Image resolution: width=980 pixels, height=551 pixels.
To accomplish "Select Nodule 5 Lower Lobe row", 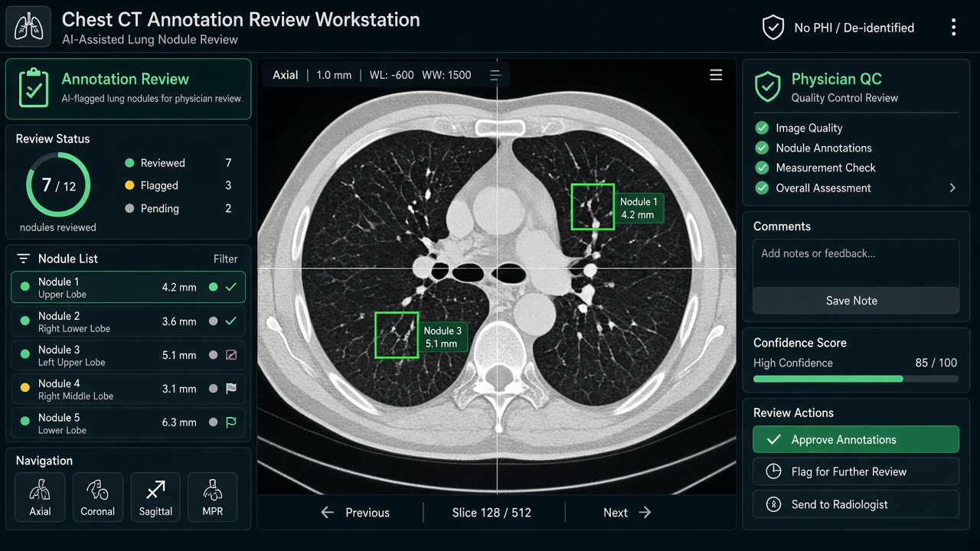I will pyautogui.click(x=128, y=422).
